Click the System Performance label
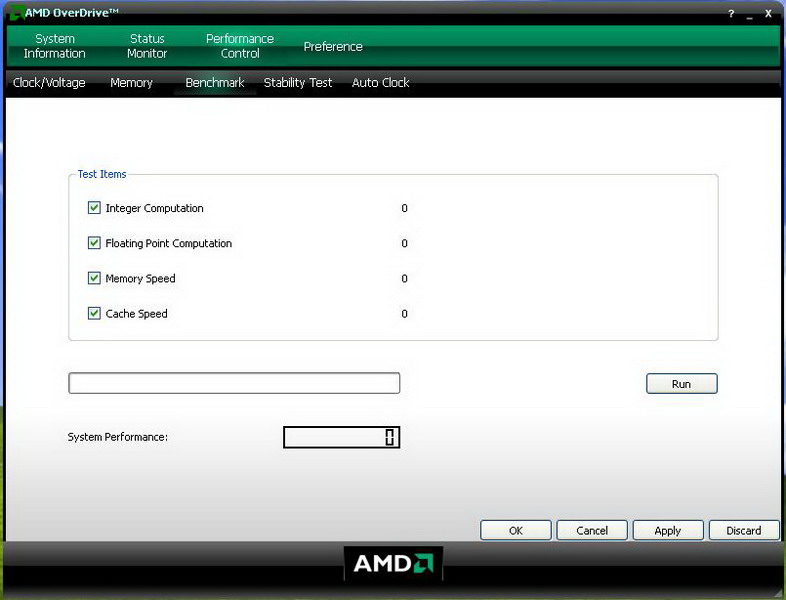 coord(118,437)
